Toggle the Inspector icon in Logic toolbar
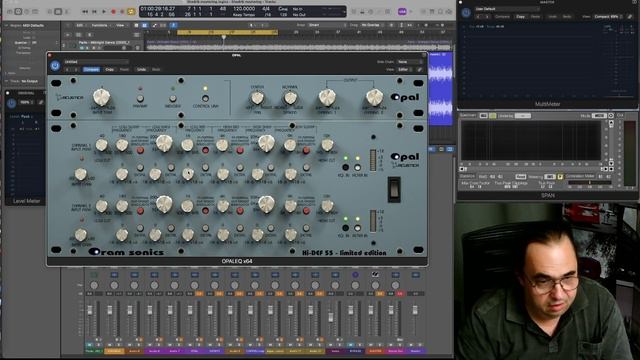Viewport: 640px width, 360px height. (18, 12)
